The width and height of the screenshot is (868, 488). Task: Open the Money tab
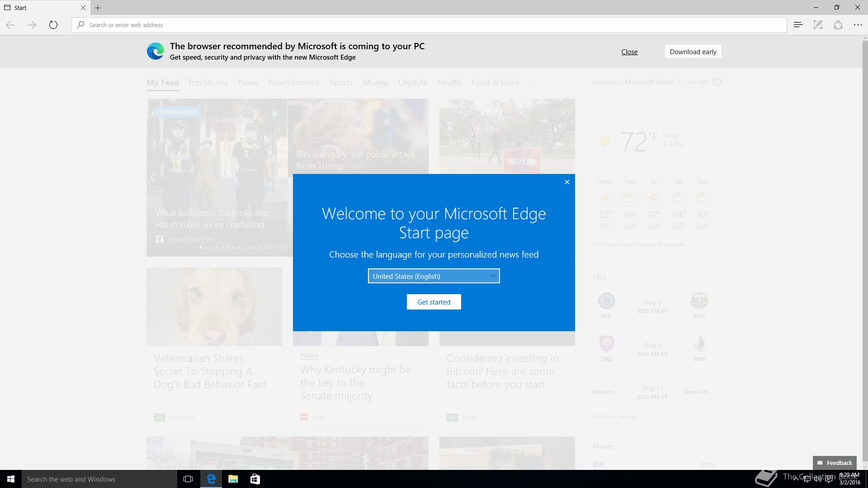click(375, 83)
